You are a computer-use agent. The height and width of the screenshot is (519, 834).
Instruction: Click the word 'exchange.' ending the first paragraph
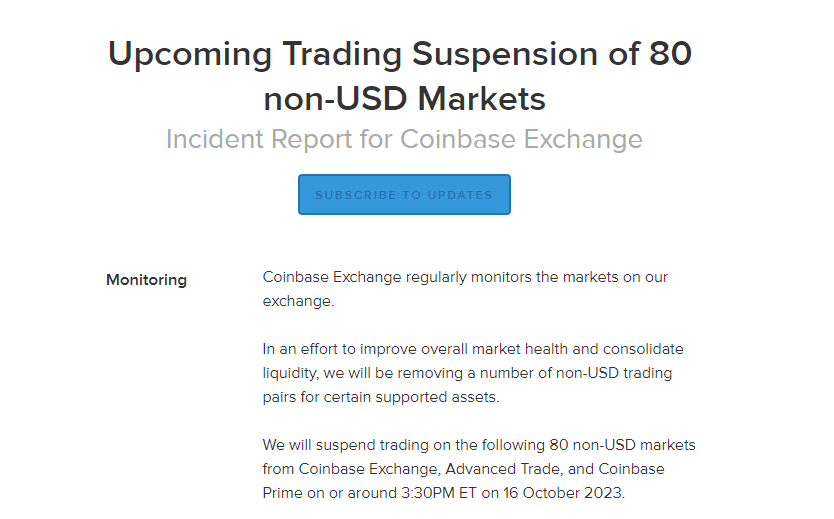coord(298,301)
